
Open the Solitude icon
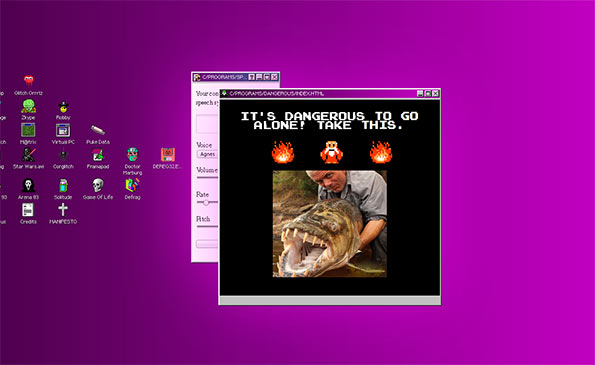click(x=63, y=186)
